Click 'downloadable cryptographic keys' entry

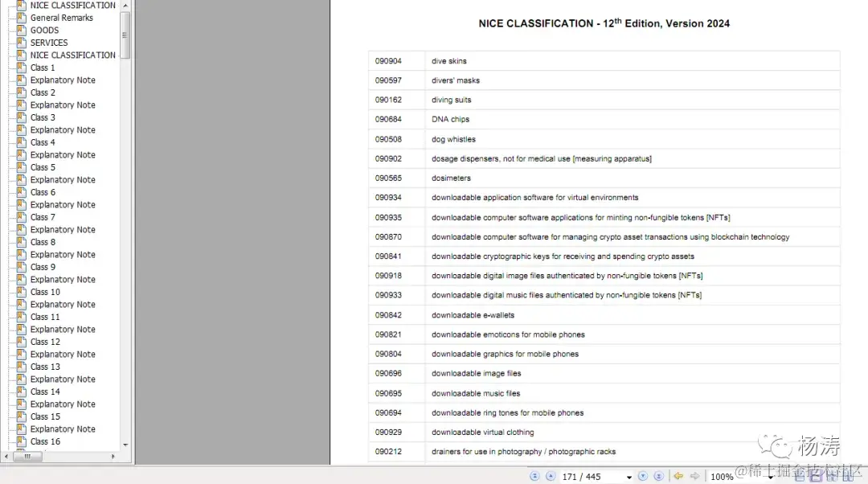pos(563,256)
